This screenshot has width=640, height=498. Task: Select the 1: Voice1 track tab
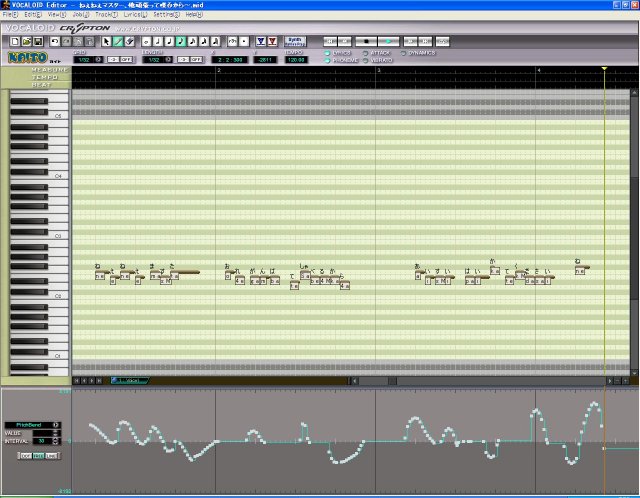click(129, 380)
